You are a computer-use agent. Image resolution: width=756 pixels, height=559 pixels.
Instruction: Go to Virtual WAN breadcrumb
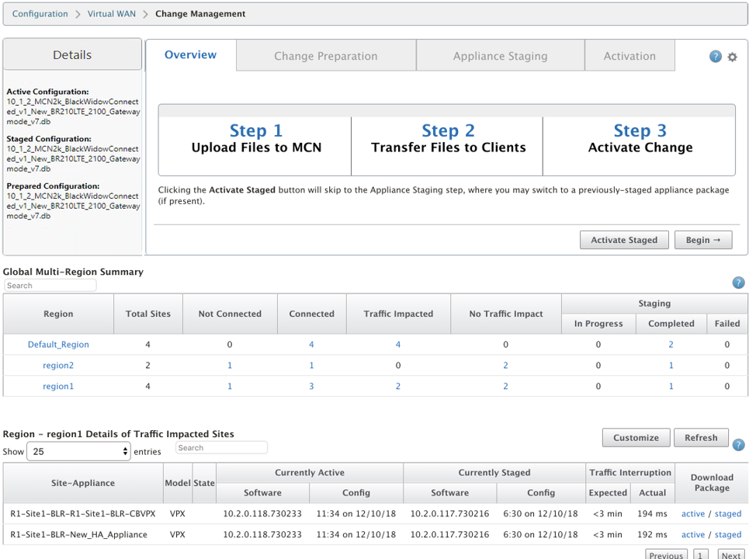[x=111, y=13]
